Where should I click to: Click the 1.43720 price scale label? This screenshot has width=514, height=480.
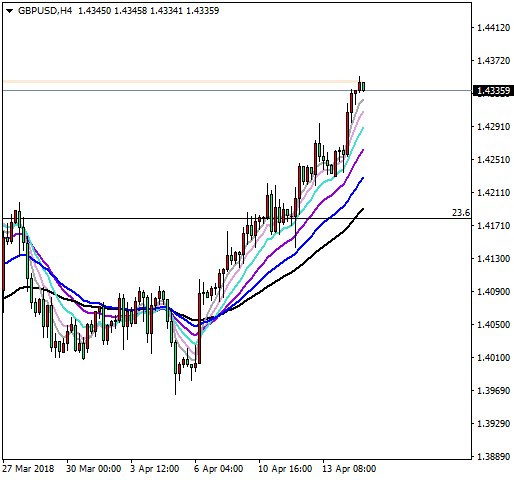point(493,61)
